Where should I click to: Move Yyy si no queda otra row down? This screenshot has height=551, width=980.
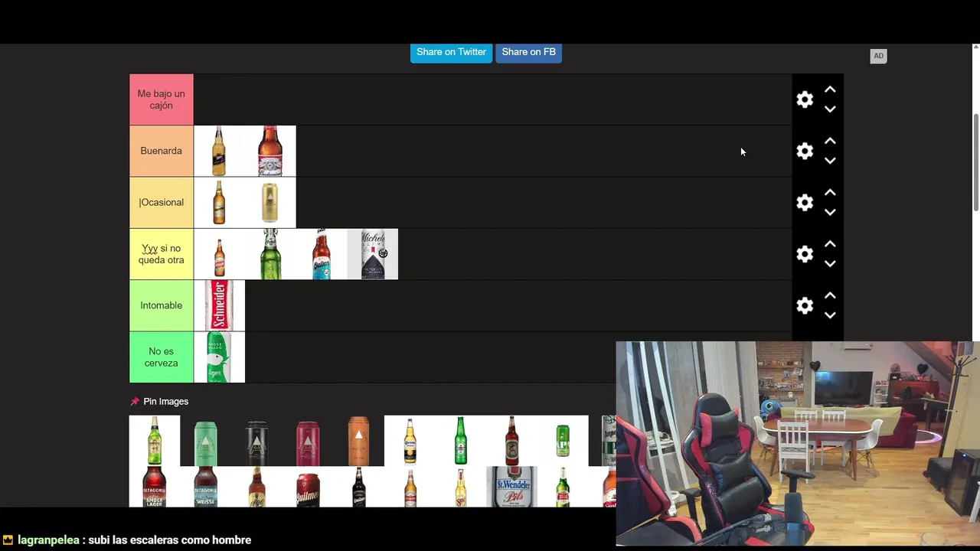click(x=830, y=264)
